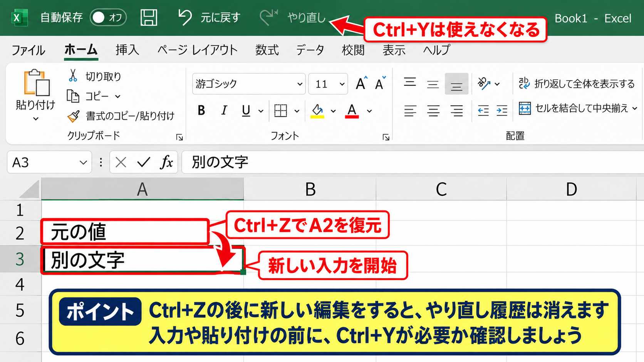Image resolution: width=644 pixels, height=362 pixels.
Task: Open the font size 11 dropdown
Action: 342,84
